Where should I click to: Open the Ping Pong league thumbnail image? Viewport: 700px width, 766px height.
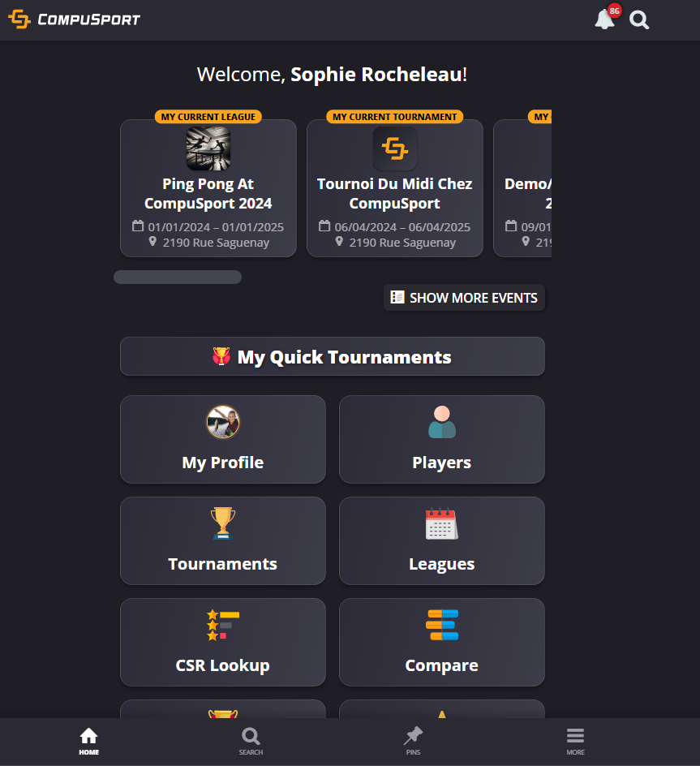click(x=208, y=148)
